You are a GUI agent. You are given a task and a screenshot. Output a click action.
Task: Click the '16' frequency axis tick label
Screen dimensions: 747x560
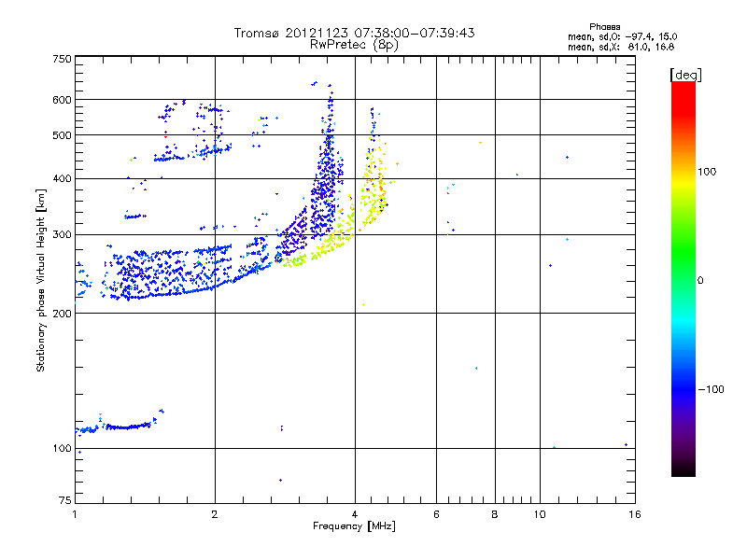pyautogui.click(x=635, y=514)
